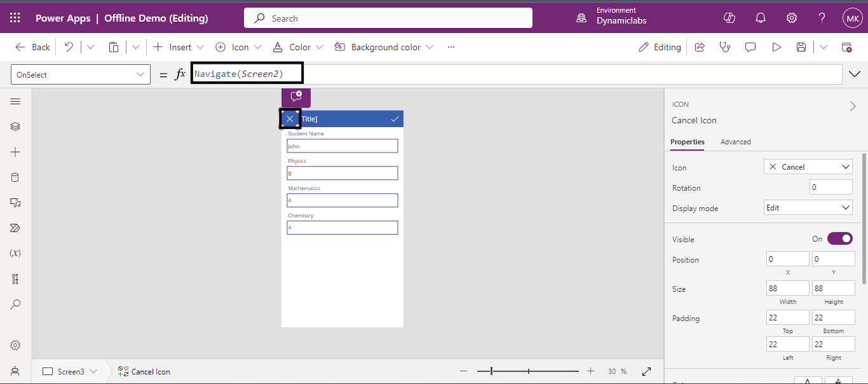Image resolution: width=868 pixels, height=384 pixels.
Task: Open the Insert menu
Action: (179, 47)
